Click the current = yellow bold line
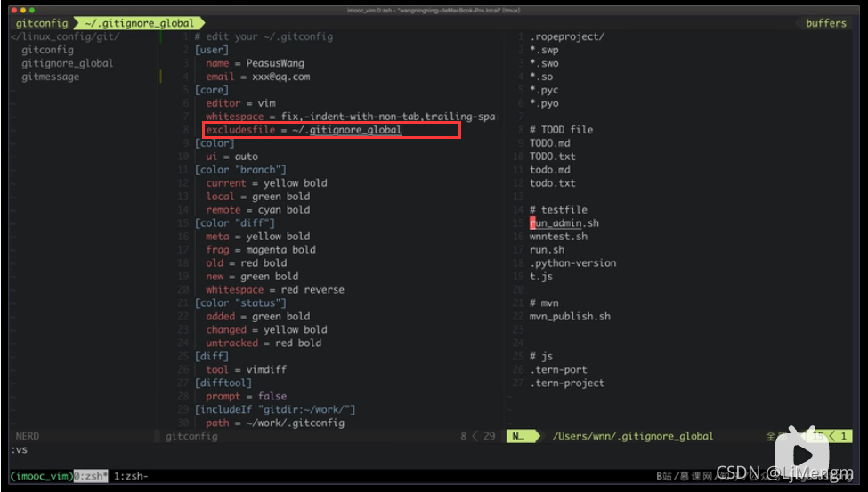 [x=266, y=183]
